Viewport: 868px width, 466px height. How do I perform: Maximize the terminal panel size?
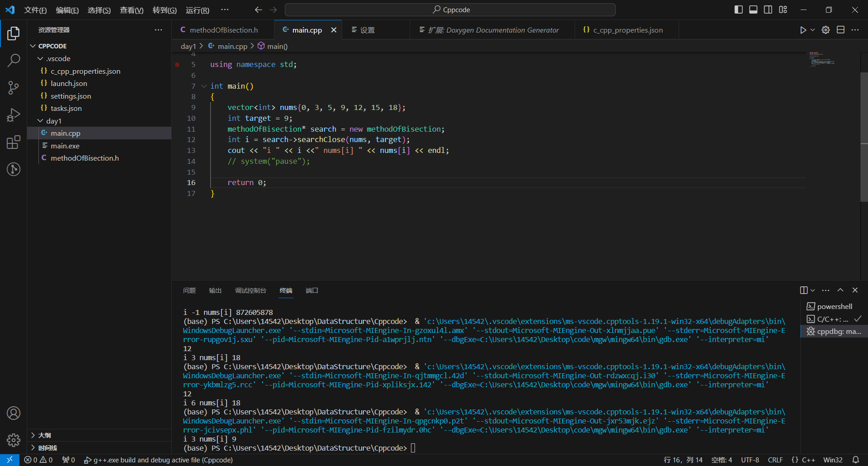coord(840,290)
